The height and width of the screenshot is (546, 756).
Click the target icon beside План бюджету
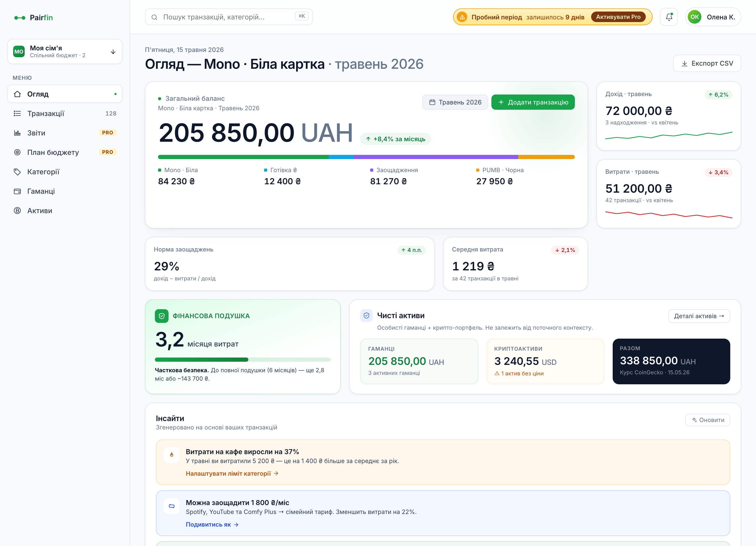17,152
